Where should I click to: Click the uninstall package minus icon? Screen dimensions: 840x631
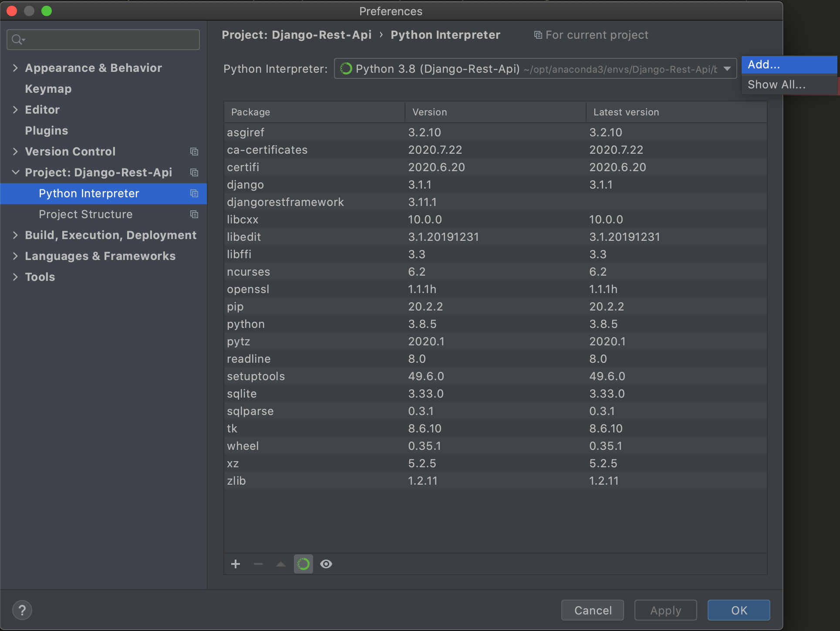tap(258, 564)
